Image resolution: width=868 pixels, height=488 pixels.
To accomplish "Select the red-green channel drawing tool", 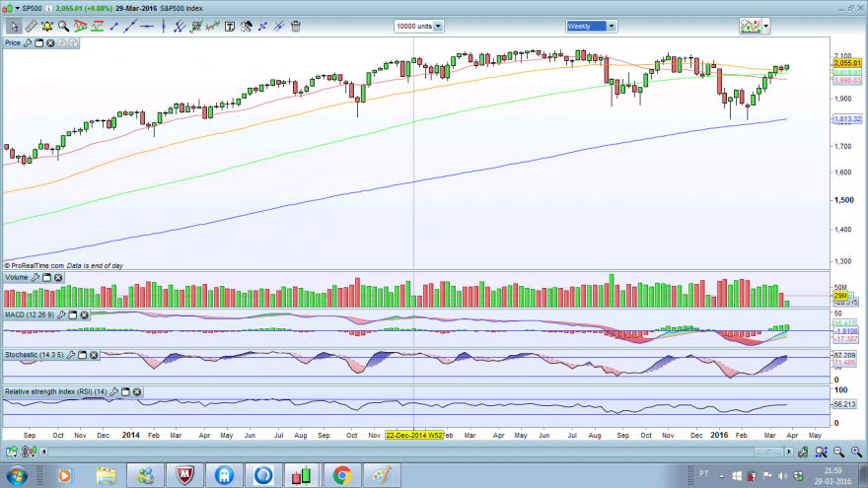I will coord(98,26).
